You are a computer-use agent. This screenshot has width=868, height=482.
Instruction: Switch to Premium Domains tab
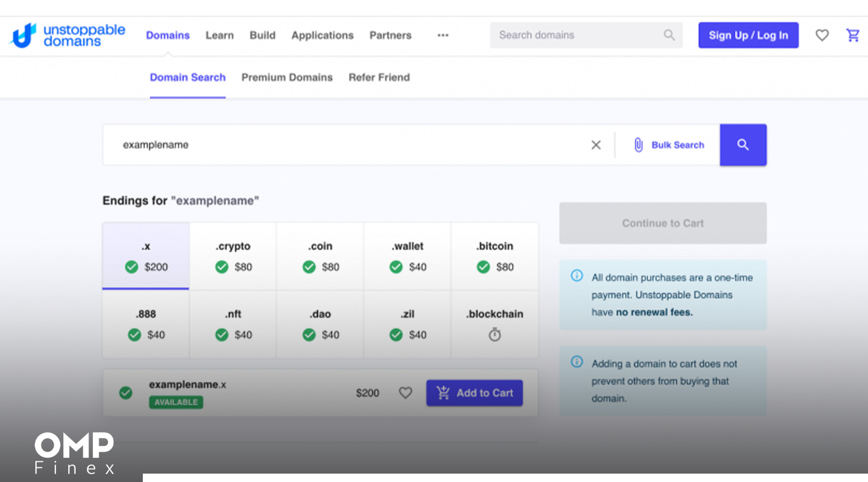click(x=287, y=77)
